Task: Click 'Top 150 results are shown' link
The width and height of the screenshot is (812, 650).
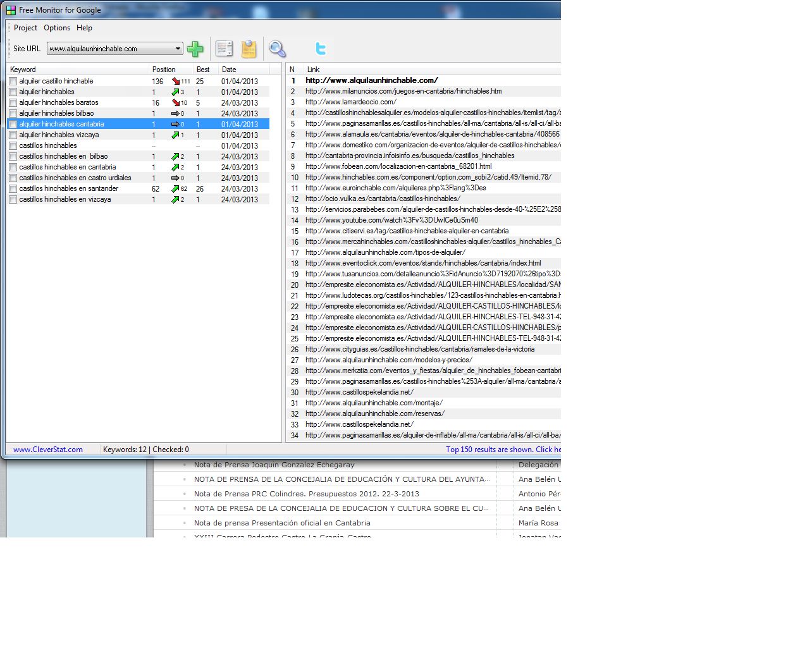Action: pyautogui.click(x=503, y=450)
